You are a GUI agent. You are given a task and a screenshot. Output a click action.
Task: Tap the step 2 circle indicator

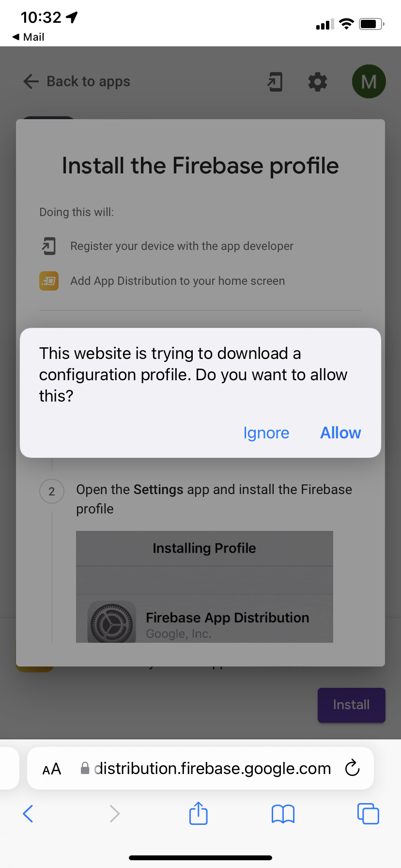click(52, 492)
